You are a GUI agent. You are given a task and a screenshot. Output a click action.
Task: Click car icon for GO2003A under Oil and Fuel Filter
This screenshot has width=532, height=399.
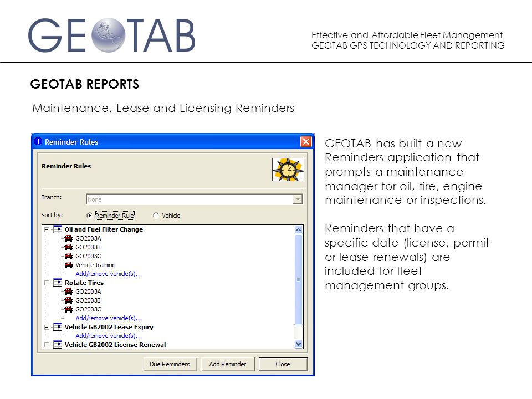69,238
